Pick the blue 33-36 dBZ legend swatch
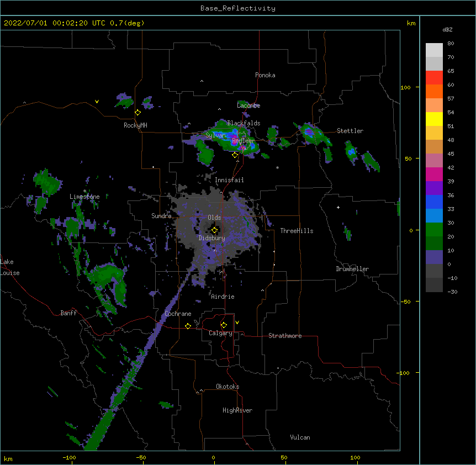The image size is (476, 465). point(434,202)
